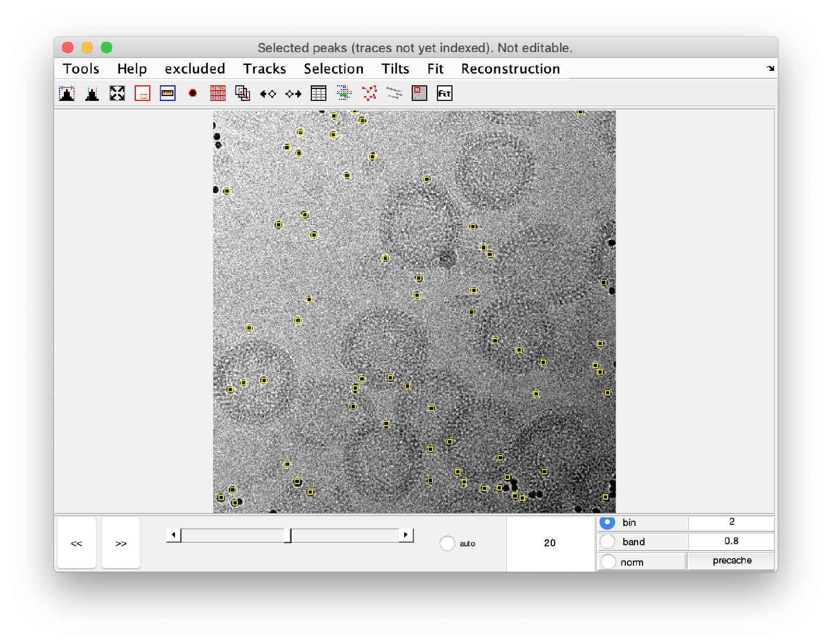Click the dotted selection rectangle tool

142,93
